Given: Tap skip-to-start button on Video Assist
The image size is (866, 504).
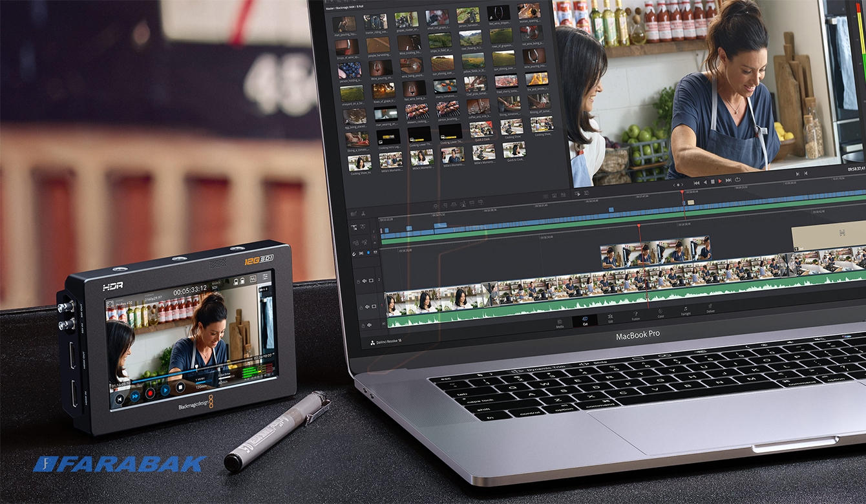Looking at the screenshot, I should tap(120, 399).
